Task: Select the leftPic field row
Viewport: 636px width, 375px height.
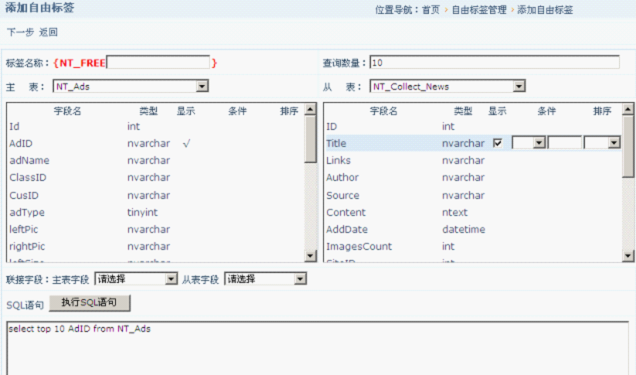Action: 156,229
